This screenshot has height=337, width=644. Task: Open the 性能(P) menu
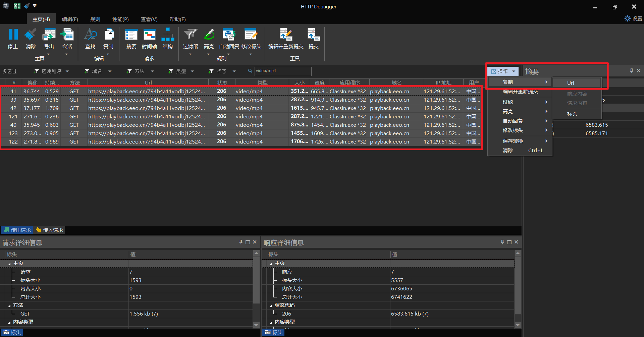(x=120, y=19)
